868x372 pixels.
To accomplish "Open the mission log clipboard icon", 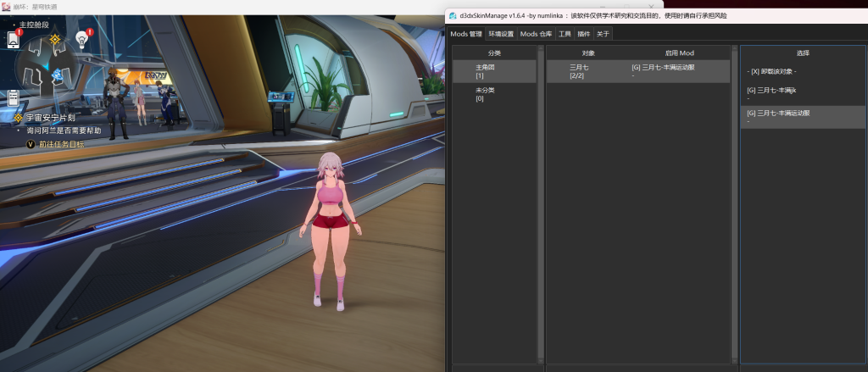I will point(14,98).
